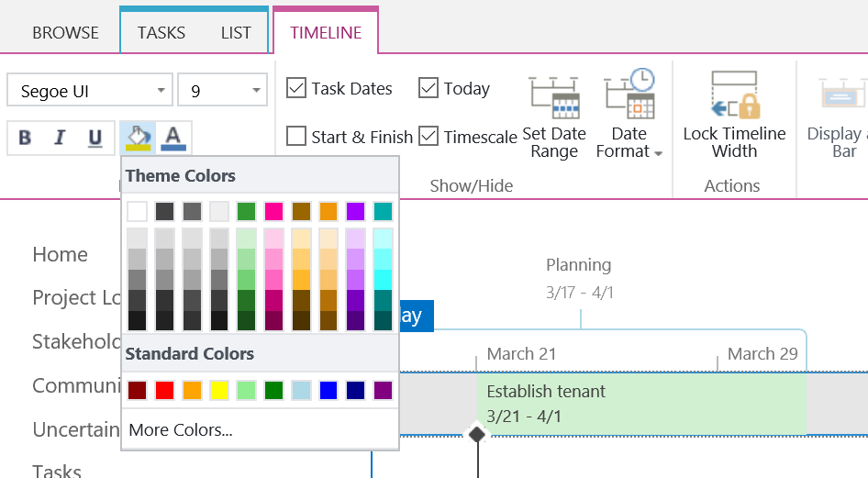The image size is (868, 478).
Task: Click the Underline formatting button
Action: 95,138
